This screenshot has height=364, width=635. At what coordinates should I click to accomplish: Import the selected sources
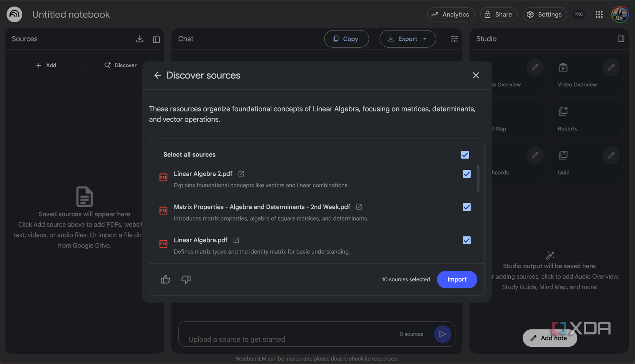pyautogui.click(x=457, y=279)
